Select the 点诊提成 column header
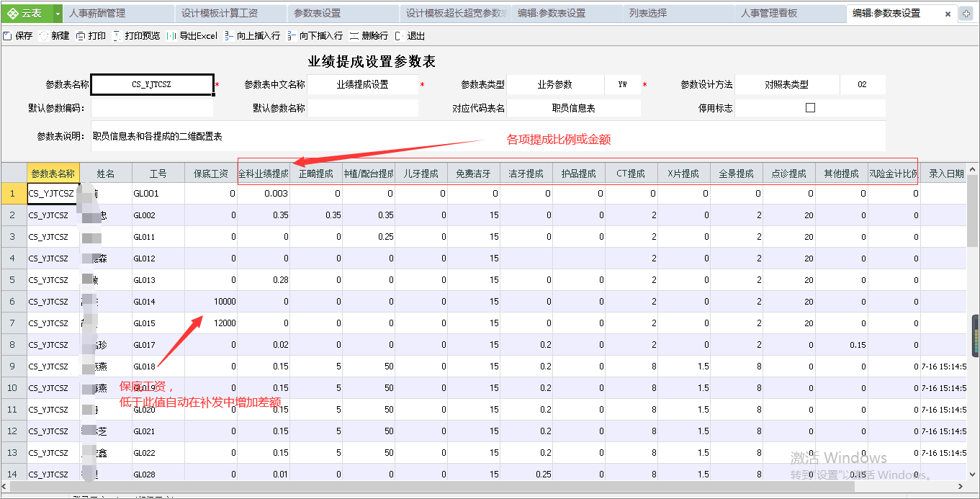980x499 pixels. coord(789,174)
